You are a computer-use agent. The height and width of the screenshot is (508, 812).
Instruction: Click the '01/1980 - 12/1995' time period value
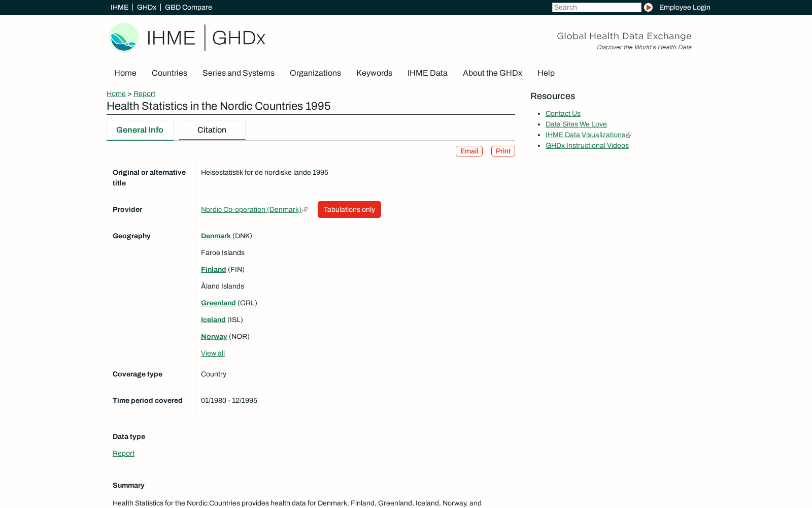tap(229, 401)
